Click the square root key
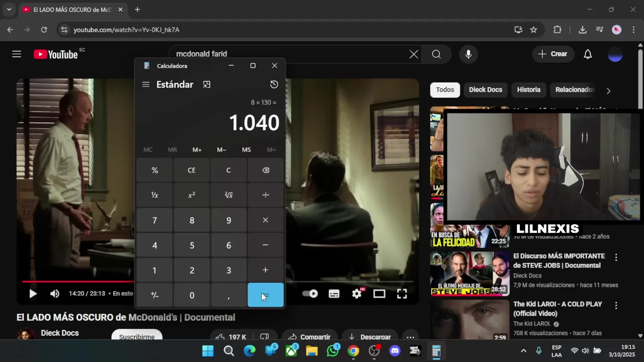 click(228, 195)
